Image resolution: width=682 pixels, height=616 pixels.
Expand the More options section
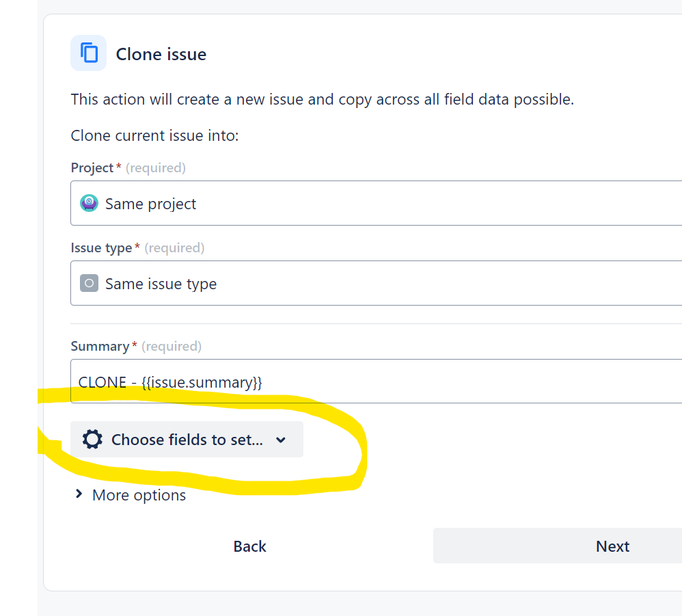tap(139, 494)
